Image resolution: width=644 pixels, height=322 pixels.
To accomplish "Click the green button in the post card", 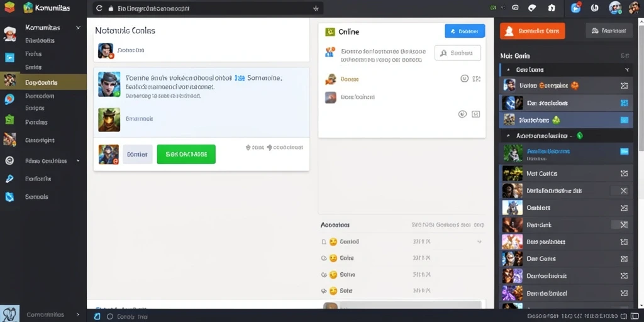I will click(186, 154).
